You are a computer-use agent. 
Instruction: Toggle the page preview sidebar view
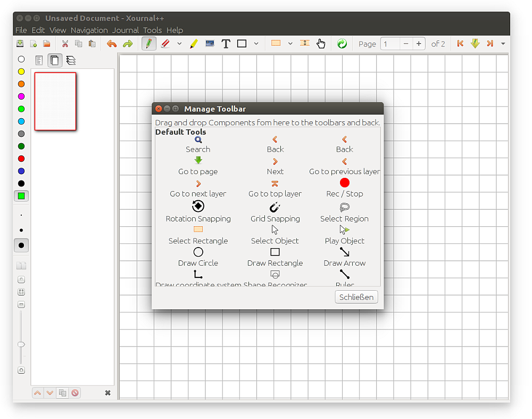[55, 61]
